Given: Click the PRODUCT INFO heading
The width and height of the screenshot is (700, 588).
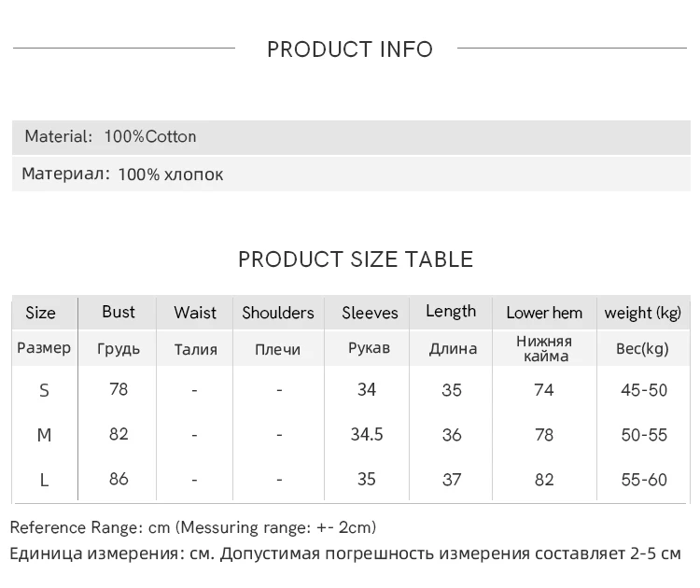Looking at the screenshot, I should click(x=350, y=49).
